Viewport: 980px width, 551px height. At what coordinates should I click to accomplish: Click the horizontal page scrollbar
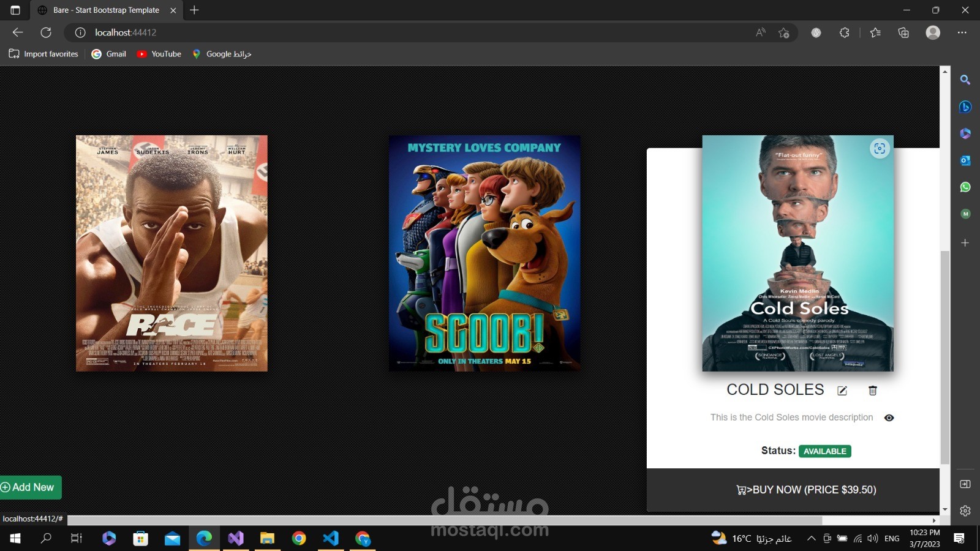[445, 520]
